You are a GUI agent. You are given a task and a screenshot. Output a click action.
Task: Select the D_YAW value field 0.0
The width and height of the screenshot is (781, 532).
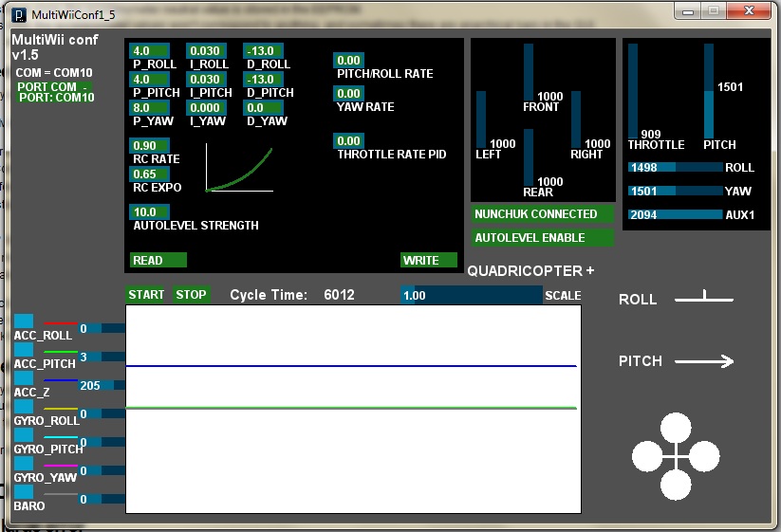tap(264, 107)
